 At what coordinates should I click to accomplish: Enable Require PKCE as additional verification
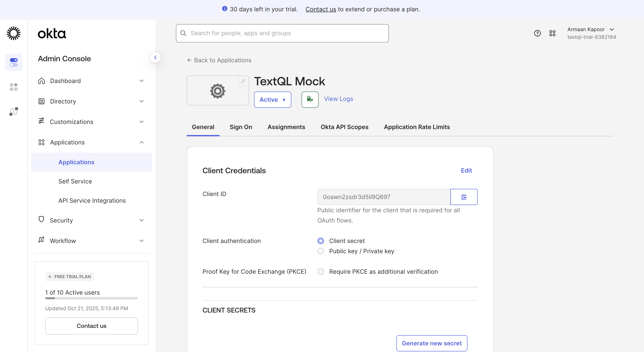point(321,272)
